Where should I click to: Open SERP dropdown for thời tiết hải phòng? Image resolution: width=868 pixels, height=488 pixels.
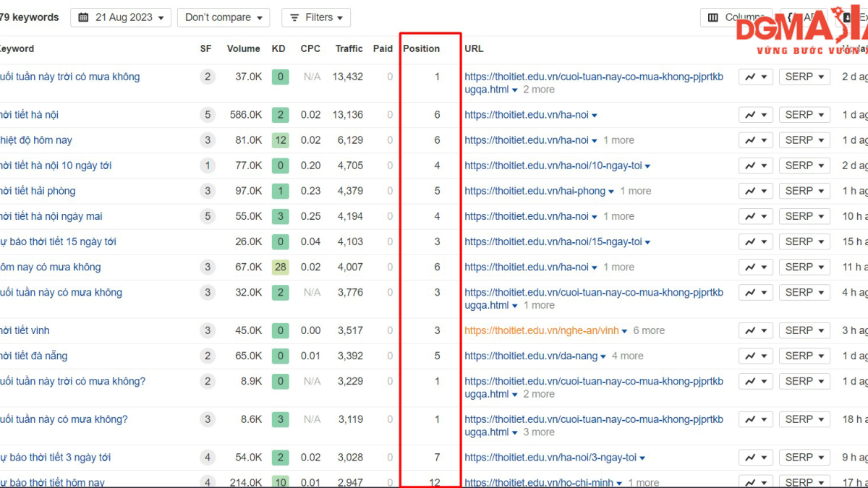[804, 191]
